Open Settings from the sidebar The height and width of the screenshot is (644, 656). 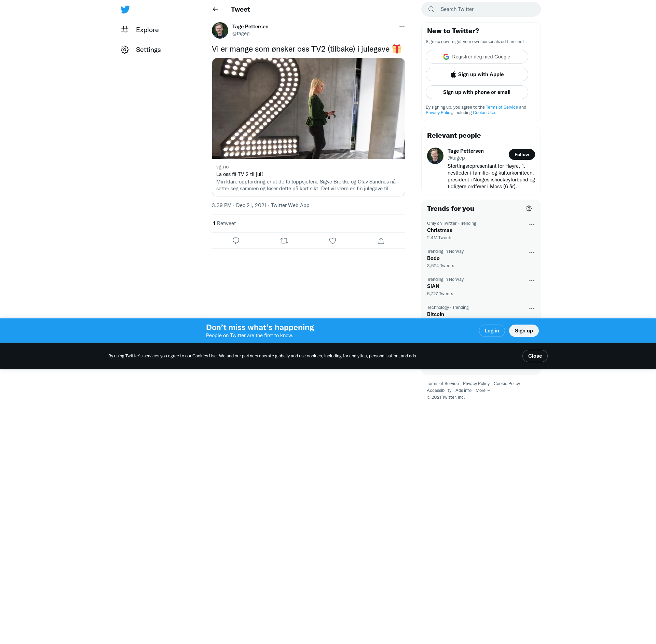click(141, 50)
